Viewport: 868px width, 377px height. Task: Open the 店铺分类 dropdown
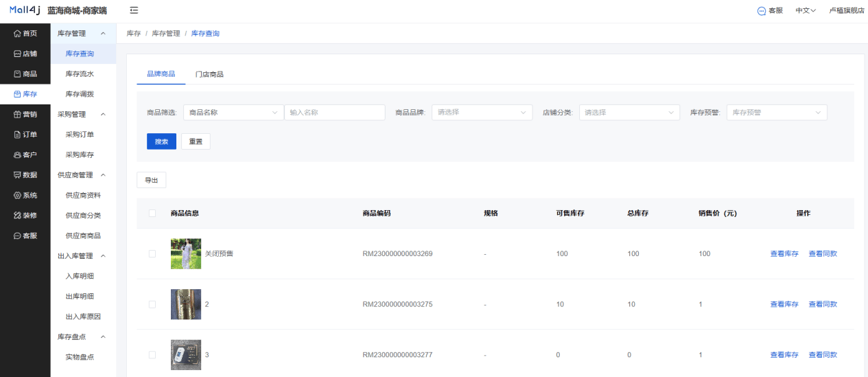(629, 113)
